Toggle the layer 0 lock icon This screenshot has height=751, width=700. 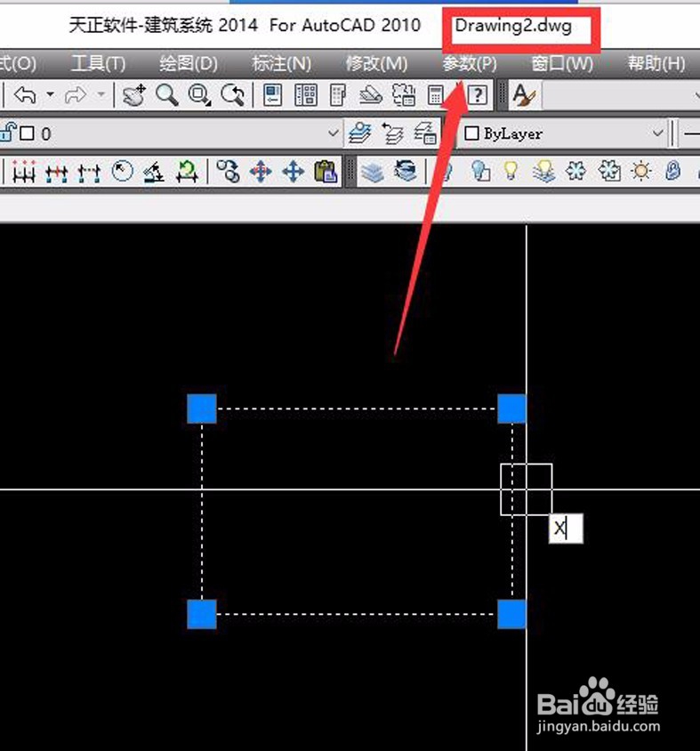tap(8, 132)
